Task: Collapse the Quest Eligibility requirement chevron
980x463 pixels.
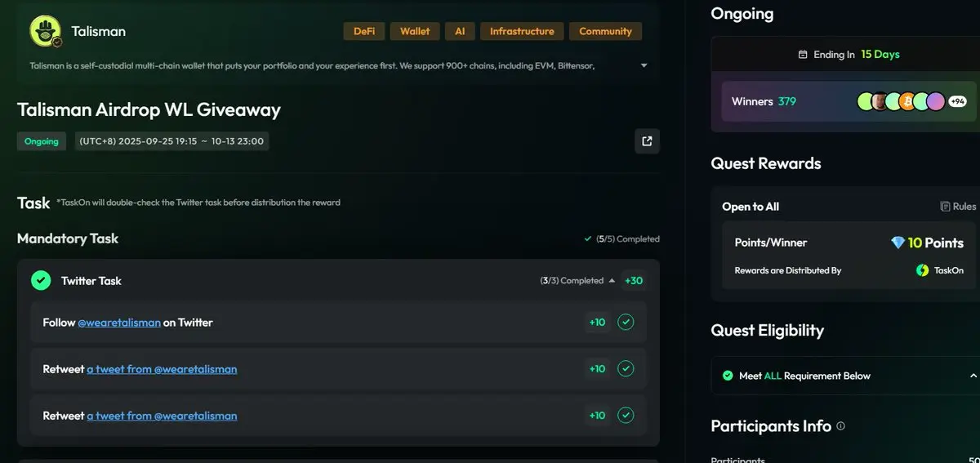Action: [x=973, y=376]
